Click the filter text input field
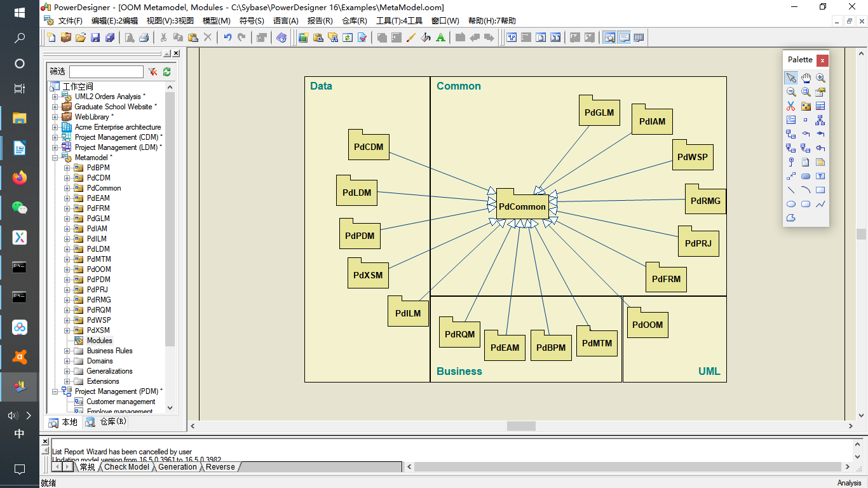Image resolution: width=868 pixels, height=488 pixels. [106, 72]
